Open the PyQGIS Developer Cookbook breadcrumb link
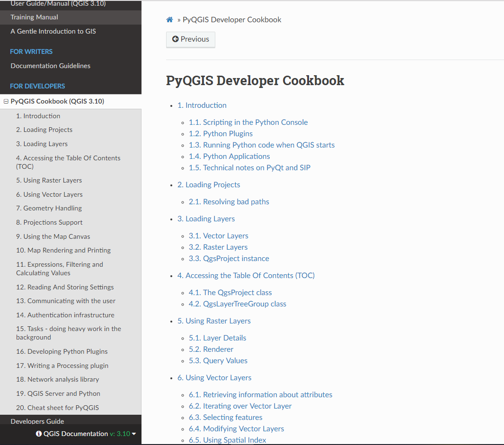Screen dimensions: 504x445 click(232, 19)
